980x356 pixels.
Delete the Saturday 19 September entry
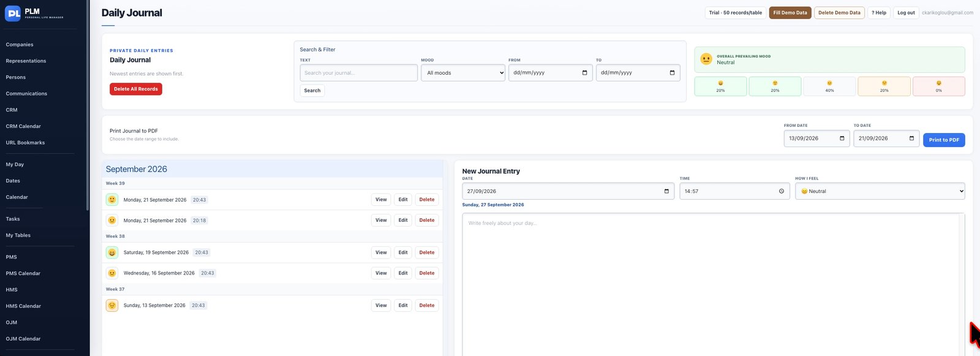[x=427, y=252]
